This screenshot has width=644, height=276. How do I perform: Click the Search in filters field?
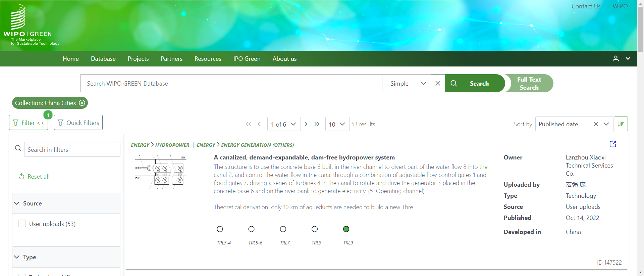click(x=72, y=150)
